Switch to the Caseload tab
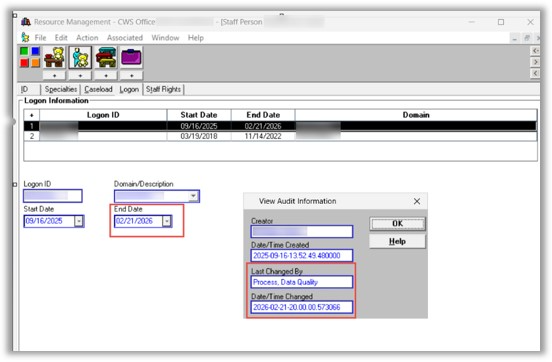 (x=98, y=89)
